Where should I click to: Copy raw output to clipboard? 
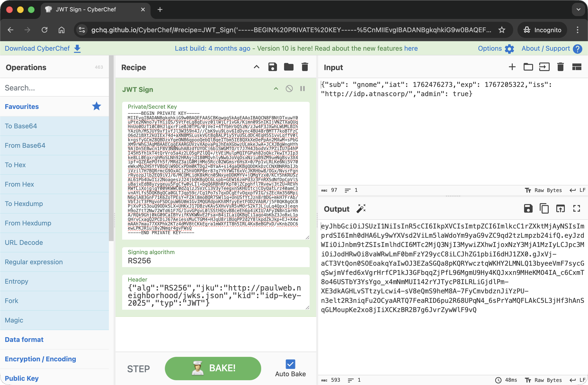pos(544,209)
